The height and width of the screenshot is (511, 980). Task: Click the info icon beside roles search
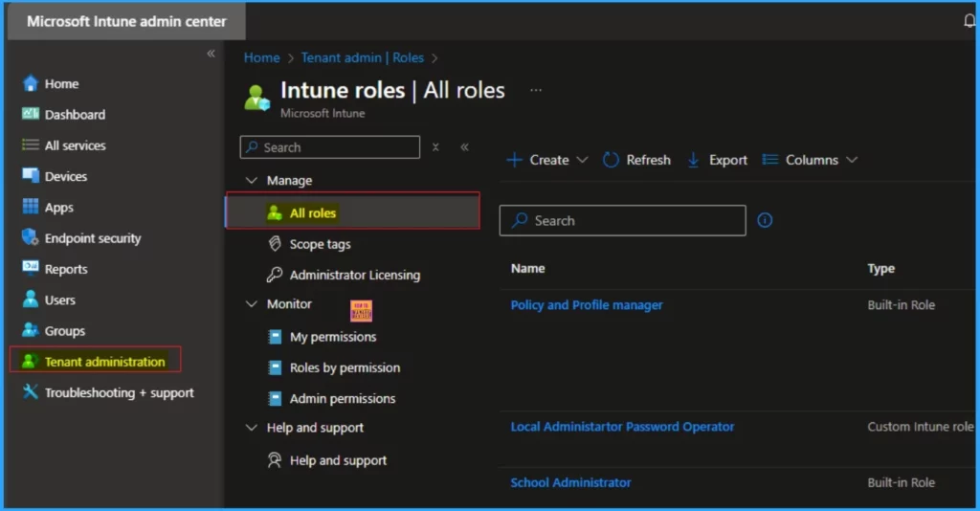coord(765,220)
